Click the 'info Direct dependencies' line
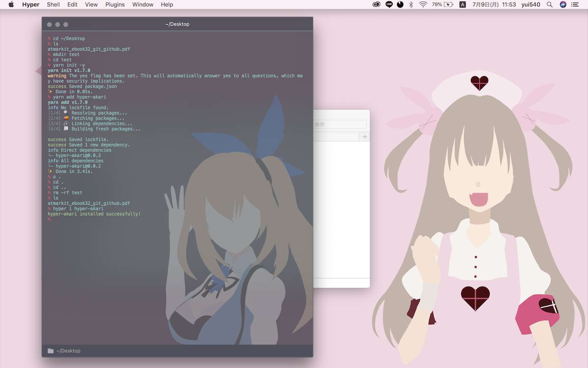The image size is (588, 368). pos(79,150)
